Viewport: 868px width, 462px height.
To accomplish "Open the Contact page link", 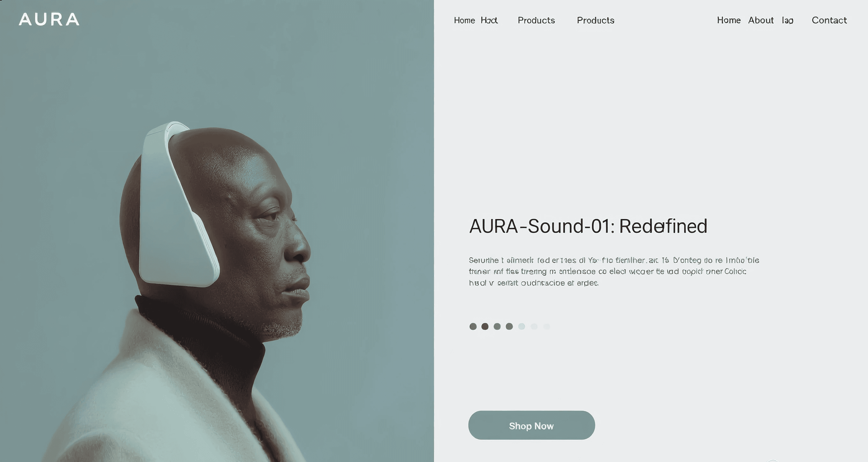I will coord(829,20).
